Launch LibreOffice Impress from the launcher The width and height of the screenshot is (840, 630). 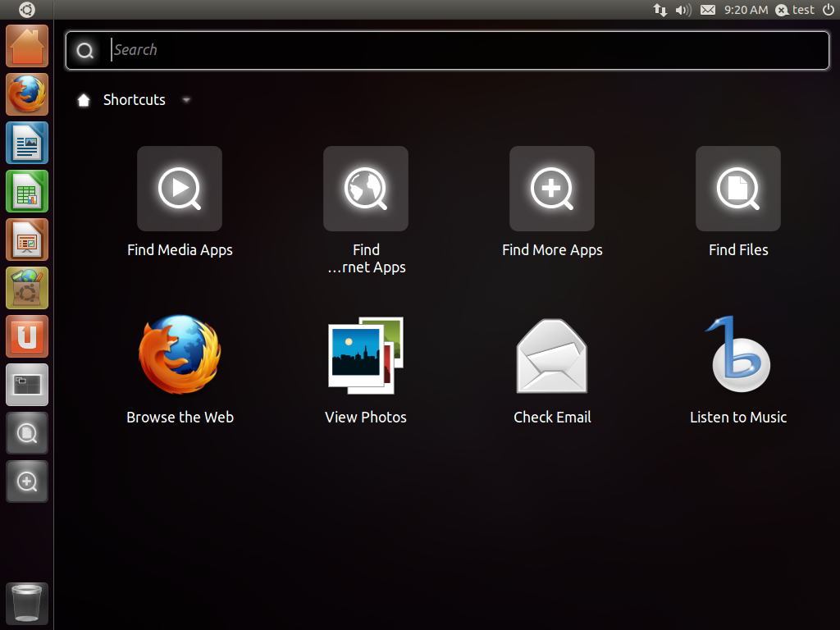(x=27, y=240)
